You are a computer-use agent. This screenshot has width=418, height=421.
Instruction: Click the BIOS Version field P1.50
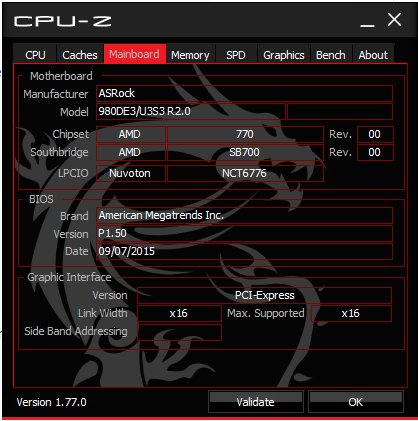244,233
